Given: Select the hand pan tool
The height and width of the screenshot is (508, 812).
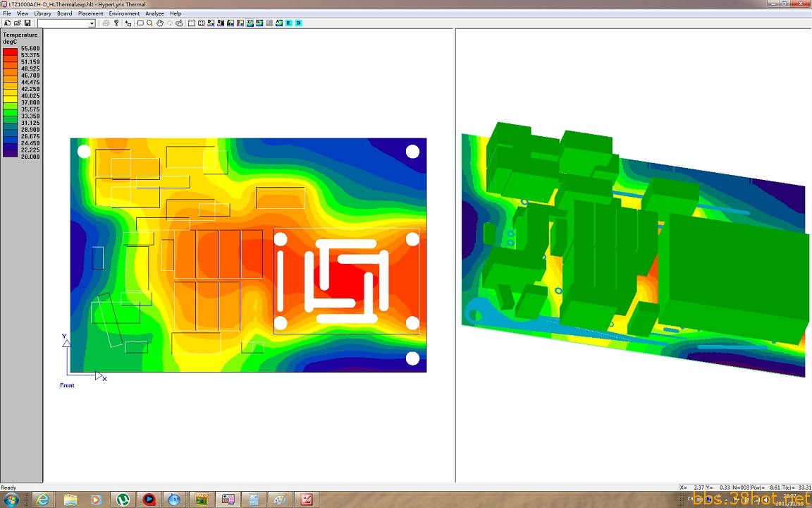Looking at the screenshot, I should pyautogui.click(x=160, y=23).
